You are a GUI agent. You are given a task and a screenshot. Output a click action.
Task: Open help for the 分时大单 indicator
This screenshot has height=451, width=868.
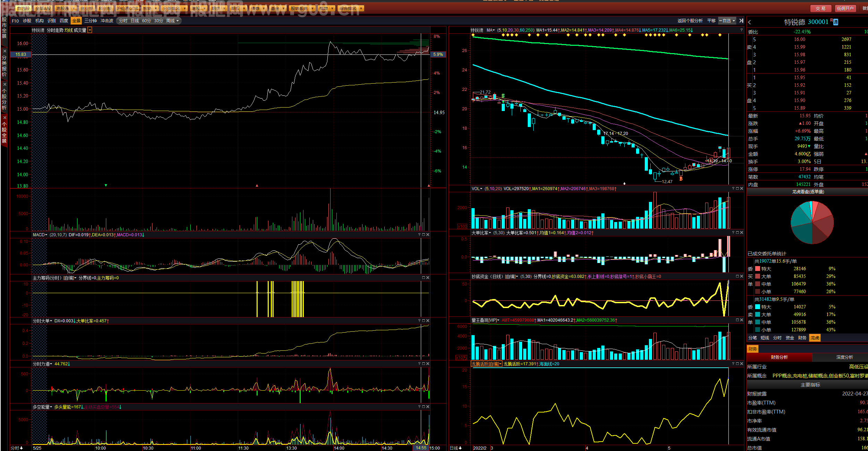(x=419, y=321)
